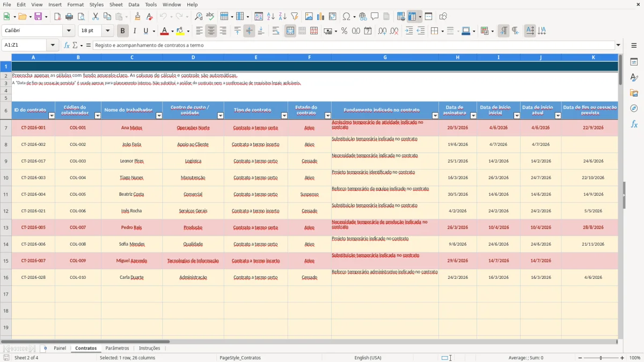The width and height of the screenshot is (644, 362).
Task: Open the Sidebar Properties panel
Action: pyautogui.click(x=634, y=62)
